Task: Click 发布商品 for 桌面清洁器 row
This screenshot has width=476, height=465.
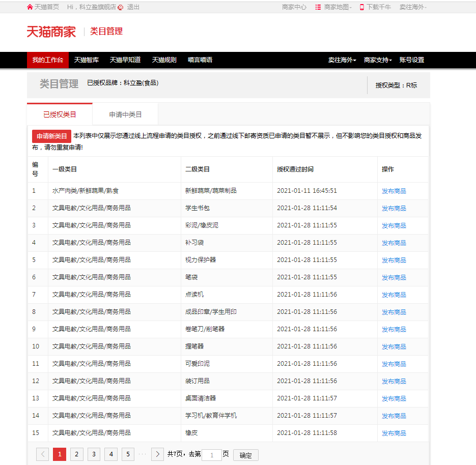Action: 394,398
